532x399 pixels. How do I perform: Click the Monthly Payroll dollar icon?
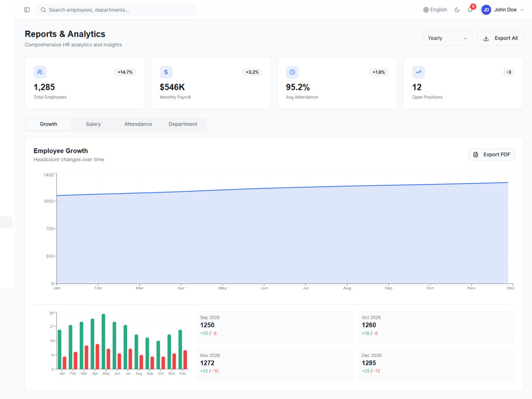click(x=166, y=72)
